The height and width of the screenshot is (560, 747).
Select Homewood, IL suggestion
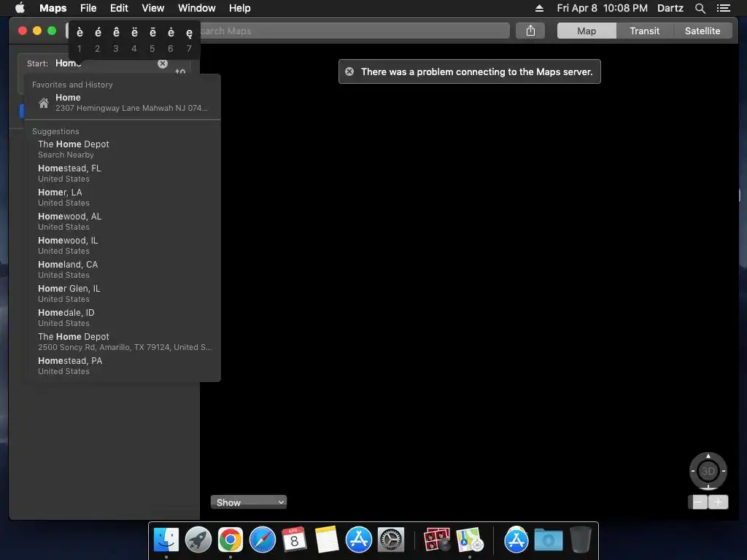(x=123, y=245)
